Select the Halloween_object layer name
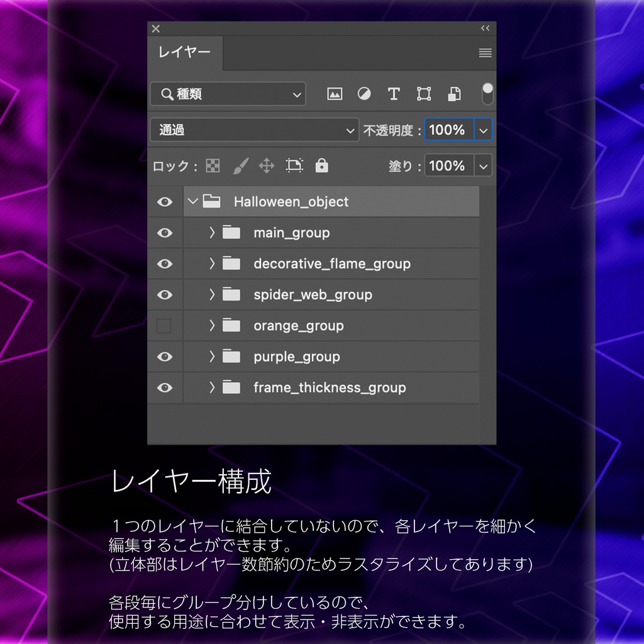This screenshot has height=644, width=644. [291, 202]
